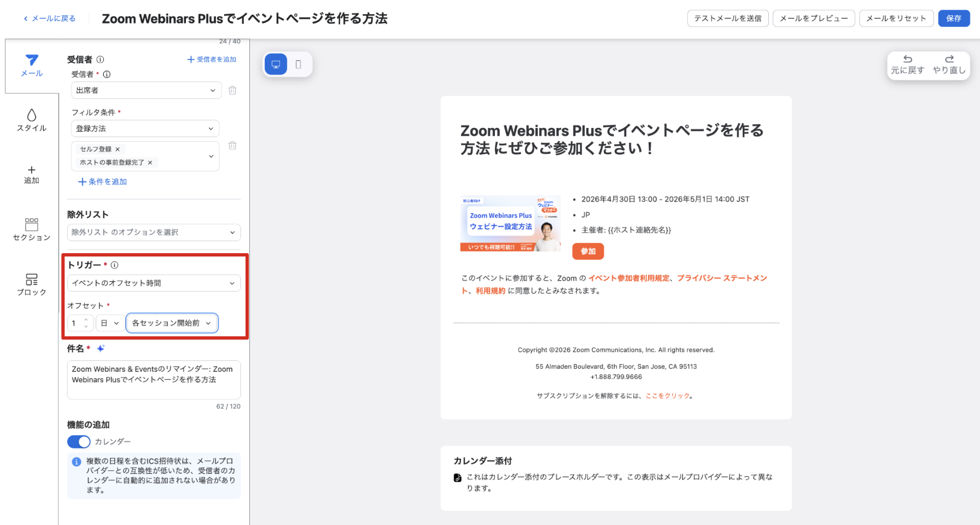The image size is (980, 525).
Task: Open 各セッション開始前 timing dropdown
Action: (x=172, y=323)
